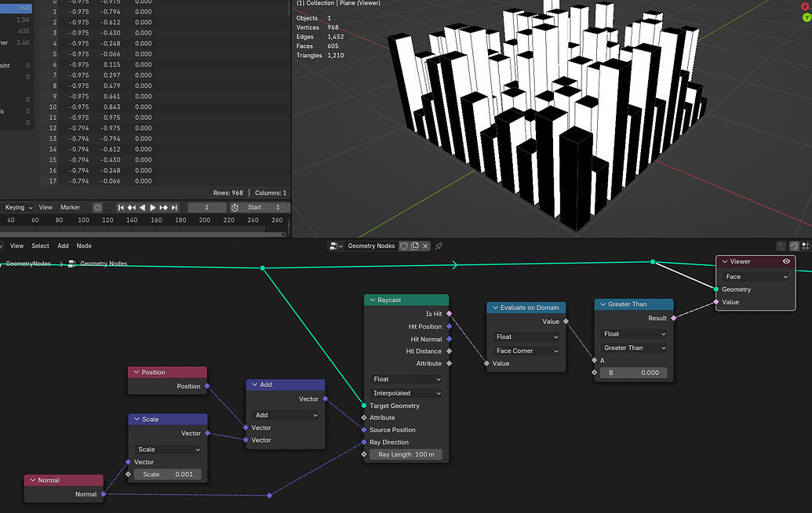This screenshot has height=513, width=812.
Task: Jump to the timeline start frame
Action: [x=121, y=208]
